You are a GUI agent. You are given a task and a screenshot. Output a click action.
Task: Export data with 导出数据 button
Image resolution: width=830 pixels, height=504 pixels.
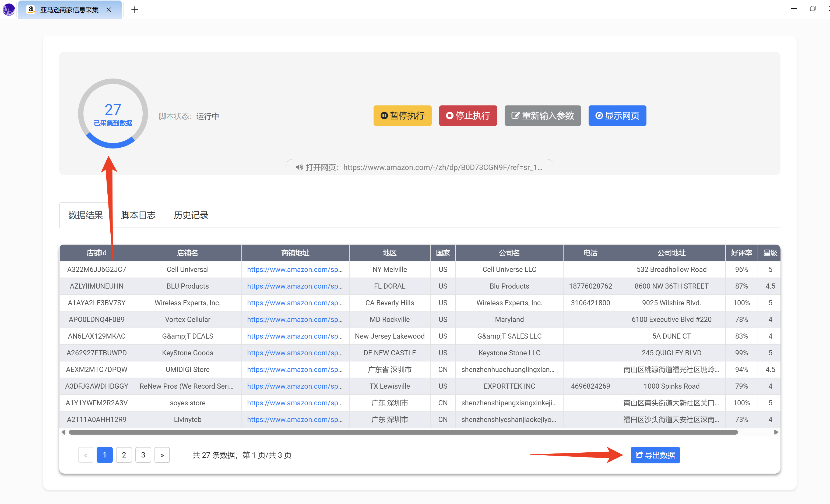pyautogui.click(x=655, y=455)
